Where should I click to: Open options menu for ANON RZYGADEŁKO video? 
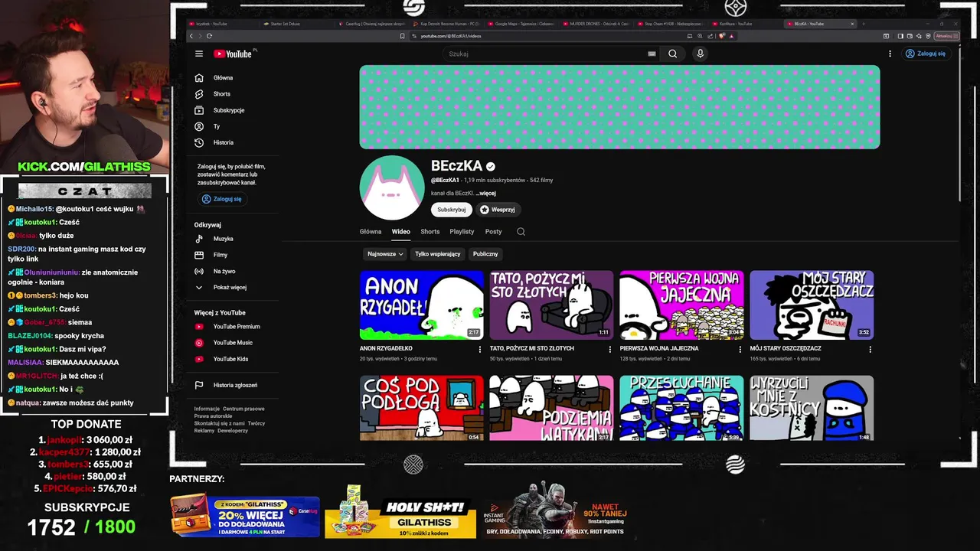click(480, 350)
